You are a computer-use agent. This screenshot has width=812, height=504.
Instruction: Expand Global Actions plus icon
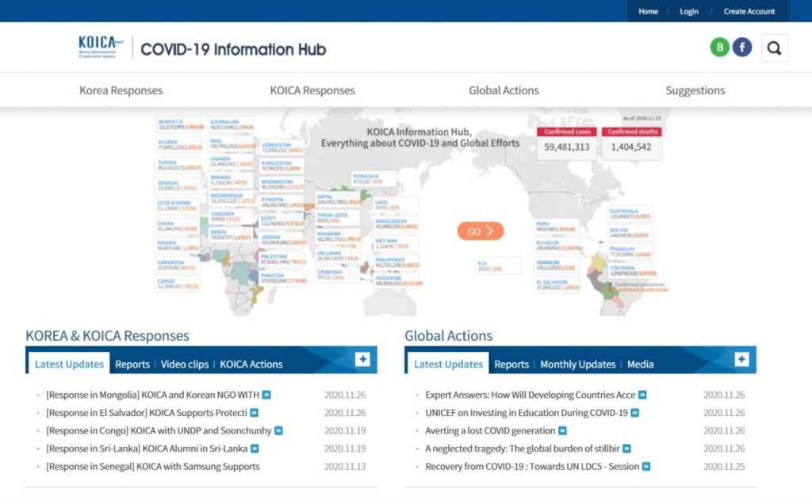click(741, 360)
